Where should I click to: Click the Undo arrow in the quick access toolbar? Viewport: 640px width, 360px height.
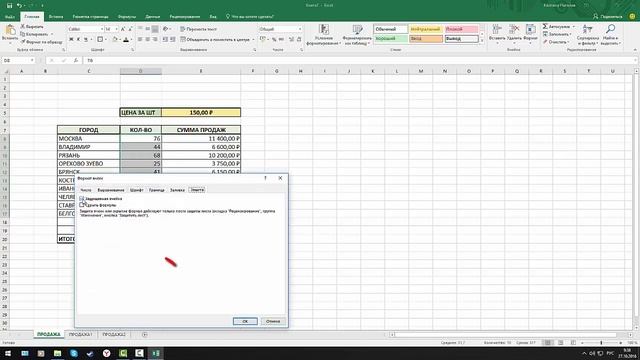(x=19, y=6)
